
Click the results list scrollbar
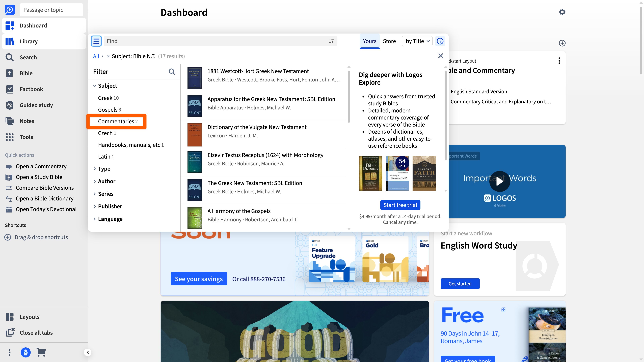(349, 97)
